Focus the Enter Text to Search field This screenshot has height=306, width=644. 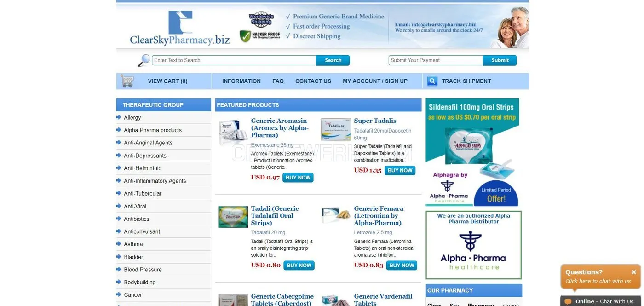click(234, 60)
